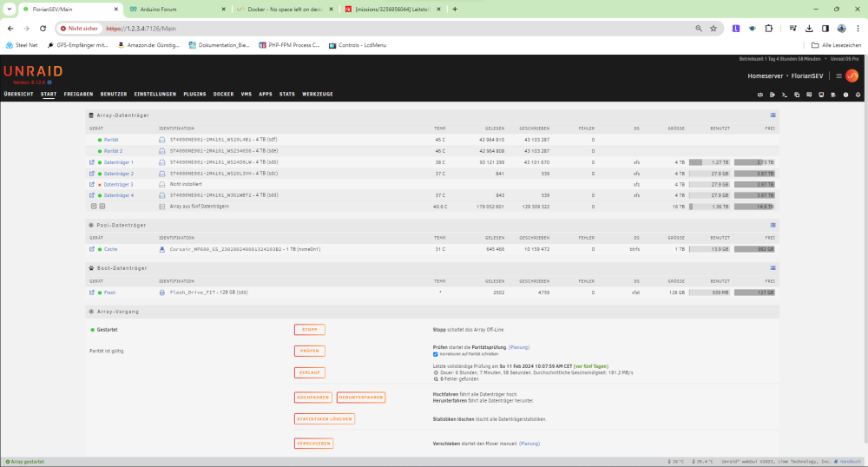
Task: Click the Nicht sicher security chip
Action: pyautogui.click(x=79, y=29)
